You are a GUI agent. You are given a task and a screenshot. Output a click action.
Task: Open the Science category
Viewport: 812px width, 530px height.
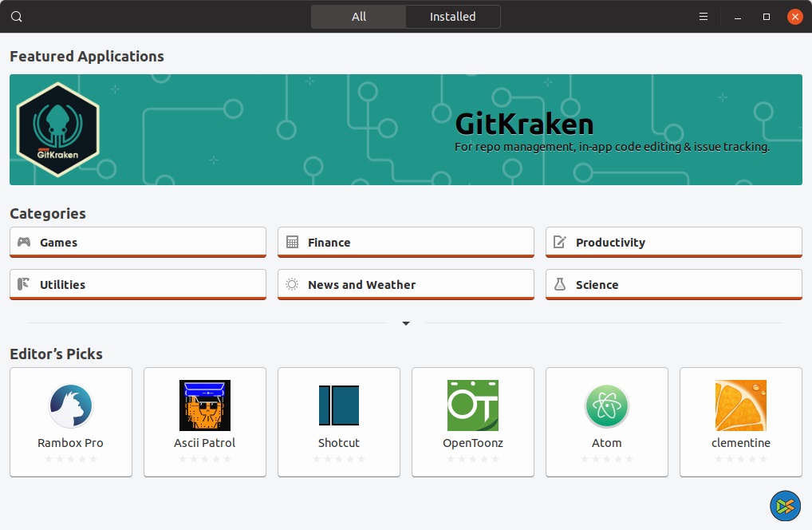[x=674, y=284]
